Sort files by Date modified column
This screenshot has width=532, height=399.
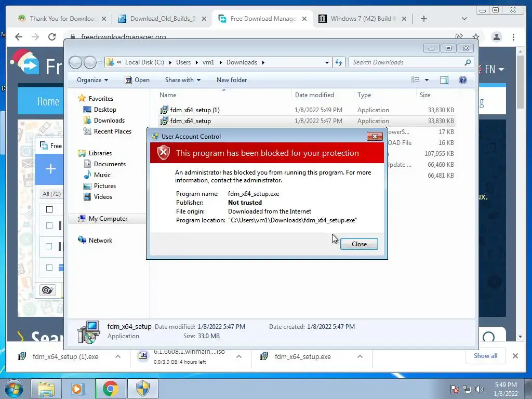point(314,95)
